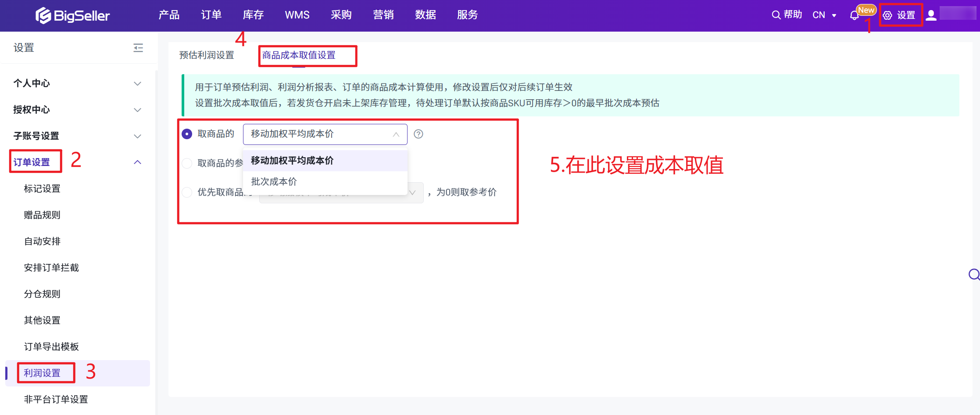Screen dimensions: 980x415
Task: Choose 批次成本价 from the dropdown list
Action: tap(274, 182)
